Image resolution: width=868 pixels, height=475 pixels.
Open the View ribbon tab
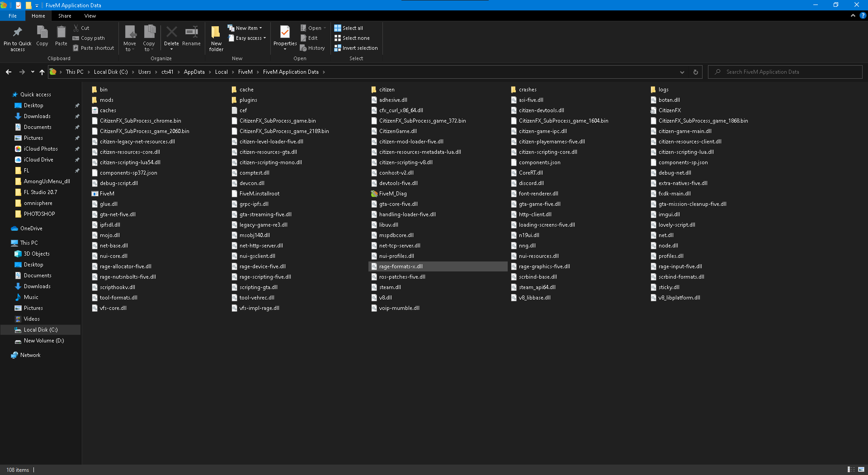point(90,16)
